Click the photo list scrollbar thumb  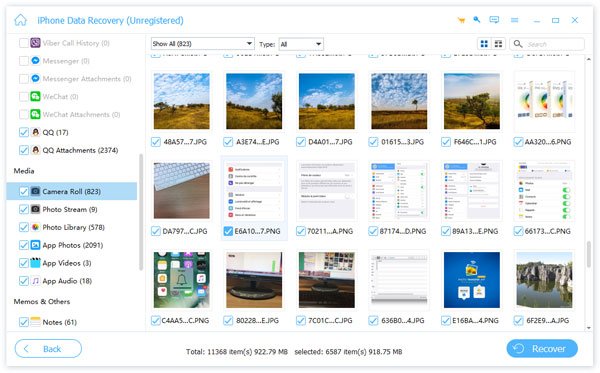[589, 254]
